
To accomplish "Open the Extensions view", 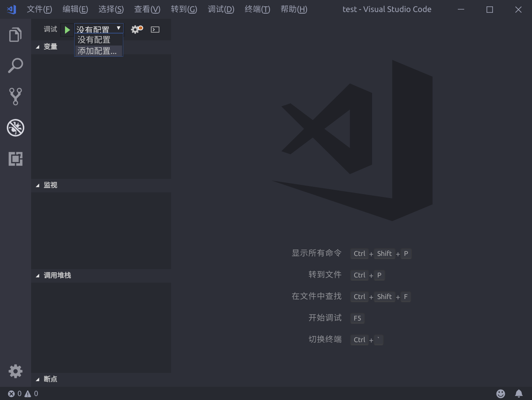I will tap(15, 158).
